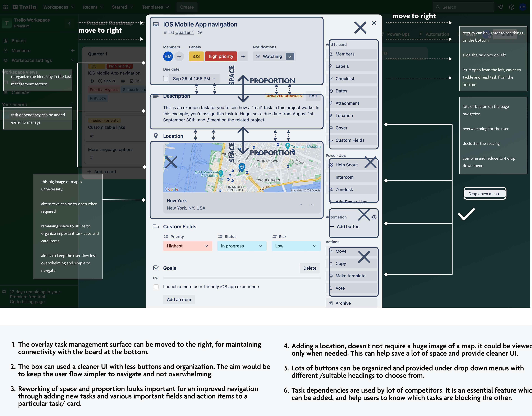Open the location more options ellipsis
The height and width of the screenshot is (416, 532).
(311, 205)
